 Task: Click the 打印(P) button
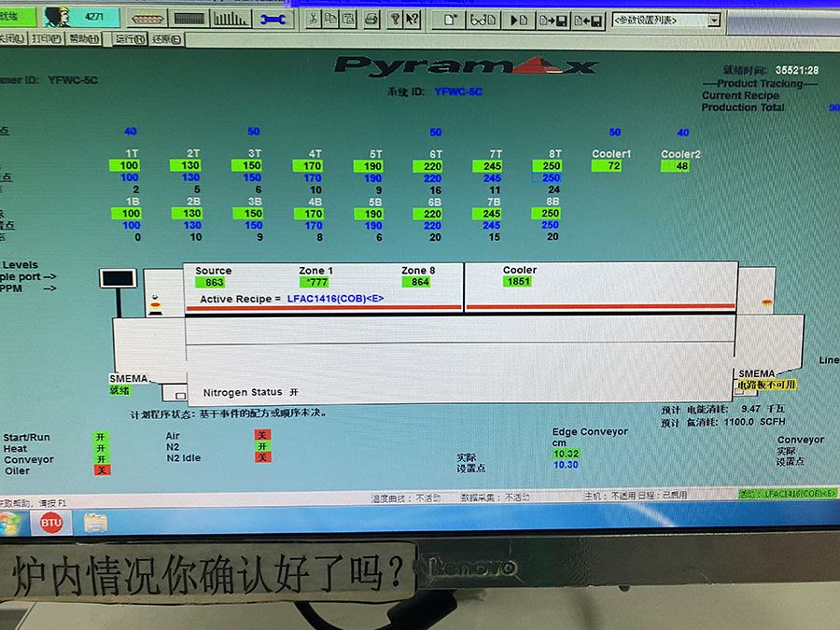point(47,39)
